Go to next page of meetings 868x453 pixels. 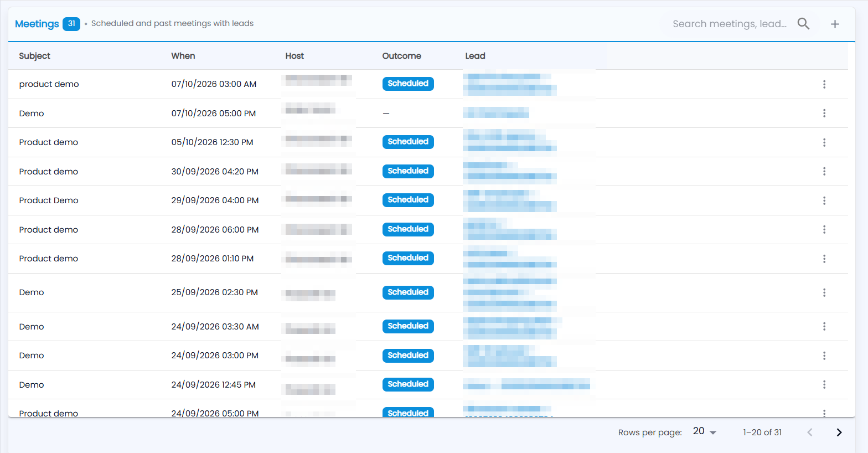(839, 433)
